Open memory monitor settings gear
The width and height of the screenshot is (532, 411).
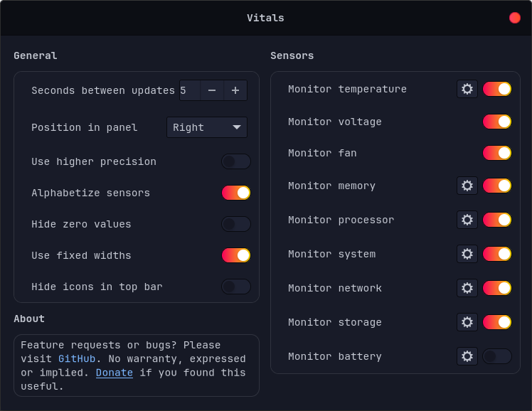pos(467,186)
